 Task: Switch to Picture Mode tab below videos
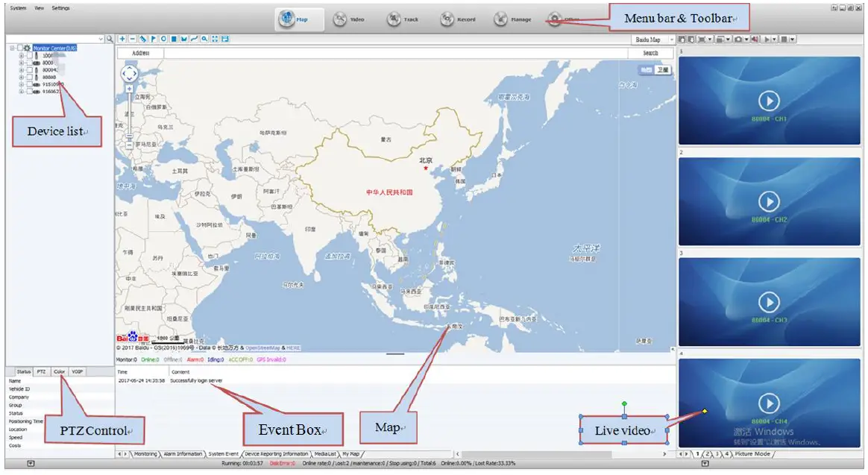point(752,454)
